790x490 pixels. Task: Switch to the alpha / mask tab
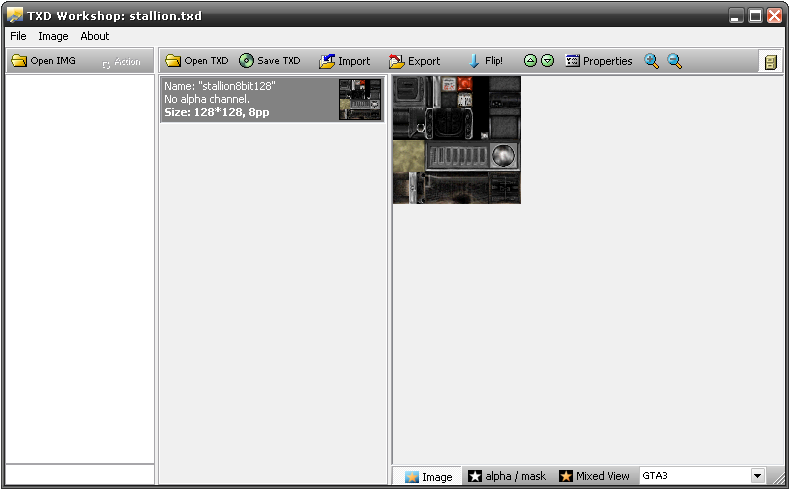click(507, 476)
